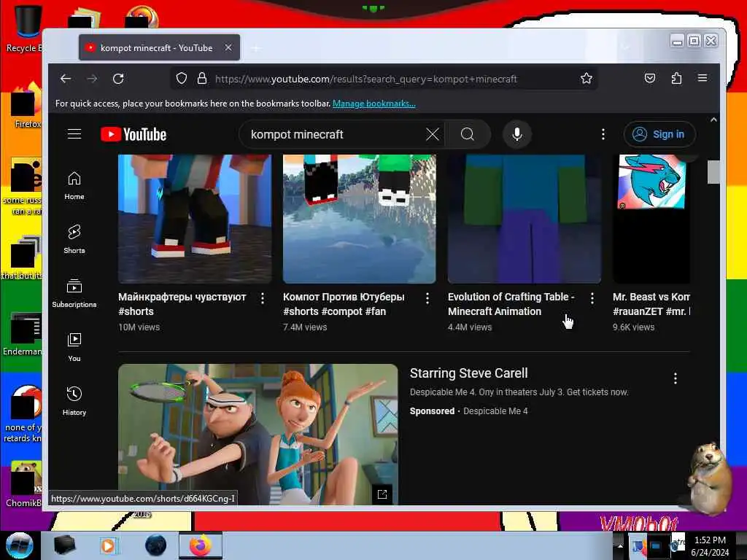Close the kompot minecraft YouTube tab
This screenshot has width=747, height=560.
pyautogui.click(x=228, y=47)
